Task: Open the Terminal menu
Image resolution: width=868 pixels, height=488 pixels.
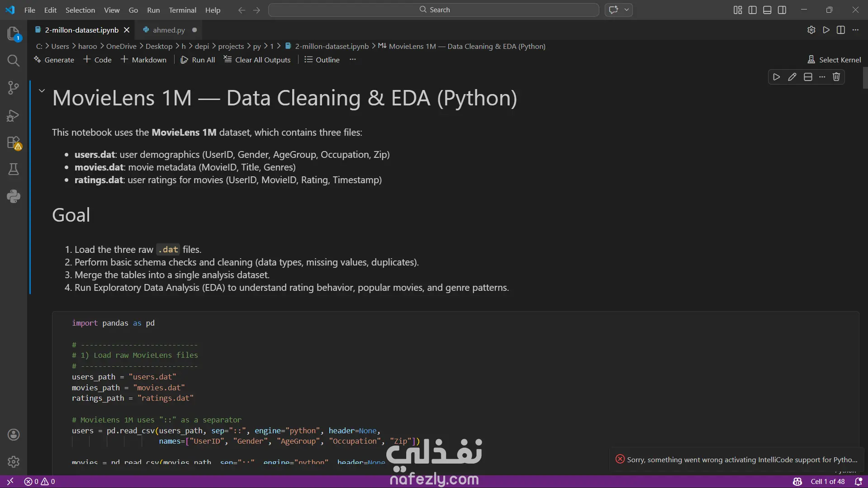Action: tap(182, 10)
